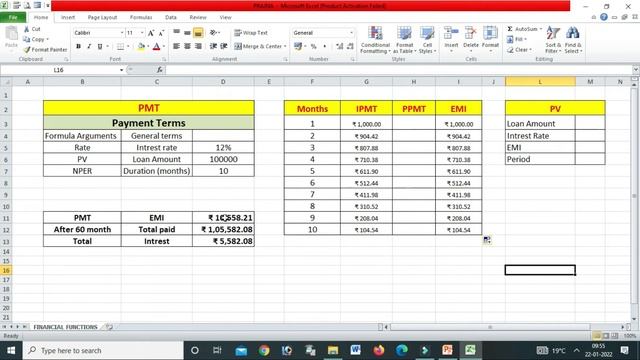Apply the Percent Style icon

point(313,47)
